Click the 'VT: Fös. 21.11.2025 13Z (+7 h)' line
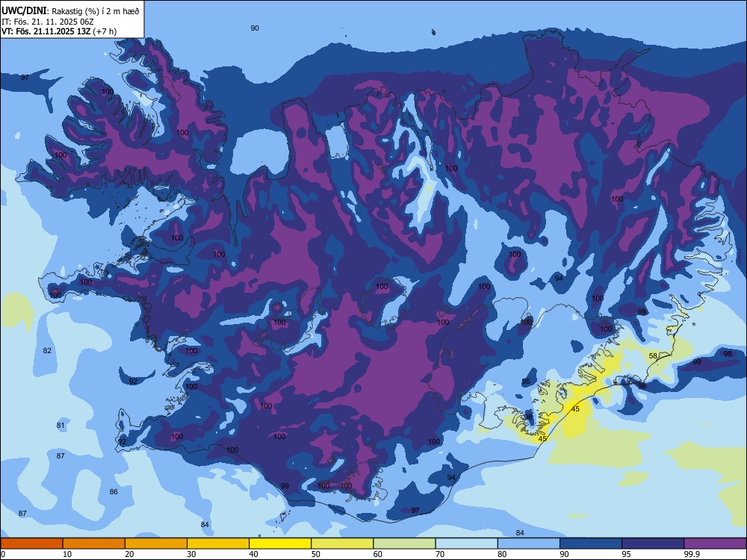This screenshot has height=560, width=747. [x=59, y=31]
